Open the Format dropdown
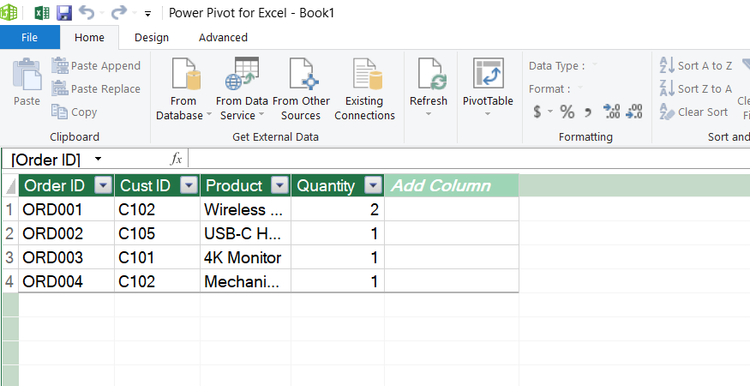The image size is (750, 386). pos(580,88)
